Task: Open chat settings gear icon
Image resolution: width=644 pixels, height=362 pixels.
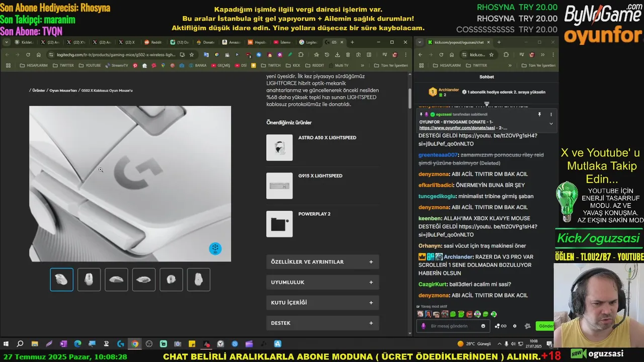Action: click(x=514, y=326)
